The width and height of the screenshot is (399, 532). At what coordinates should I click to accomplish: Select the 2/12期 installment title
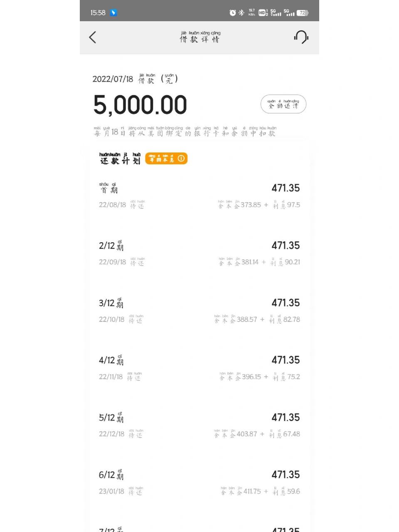pyautogui.click(x=111, y=246)
